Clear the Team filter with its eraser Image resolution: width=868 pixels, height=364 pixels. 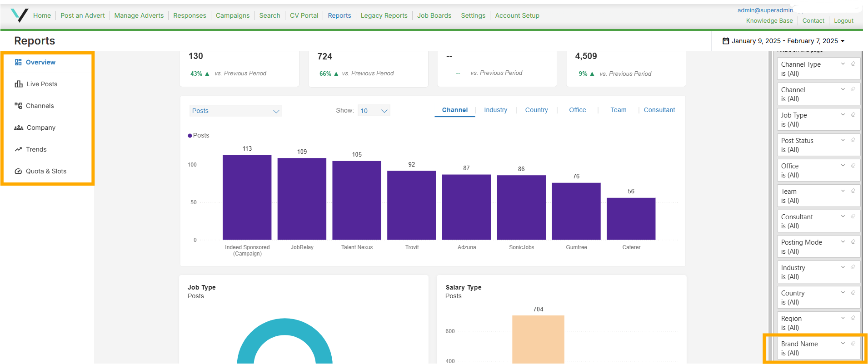[x=853, y=191]
